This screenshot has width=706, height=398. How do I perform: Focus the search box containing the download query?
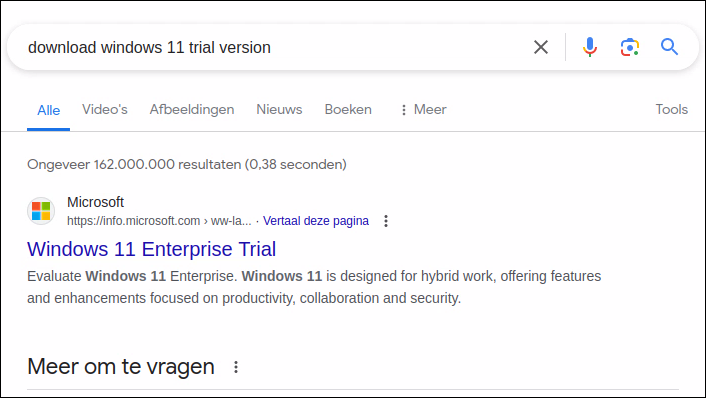[x=270, y=47]
